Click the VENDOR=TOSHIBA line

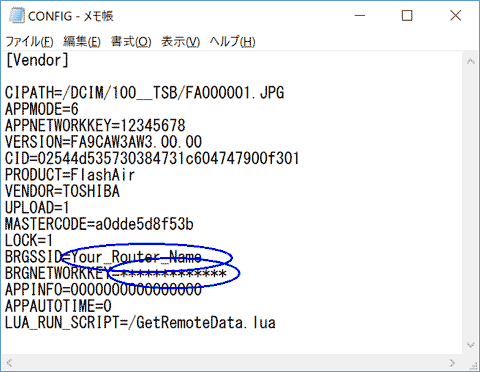click(62, 191)
